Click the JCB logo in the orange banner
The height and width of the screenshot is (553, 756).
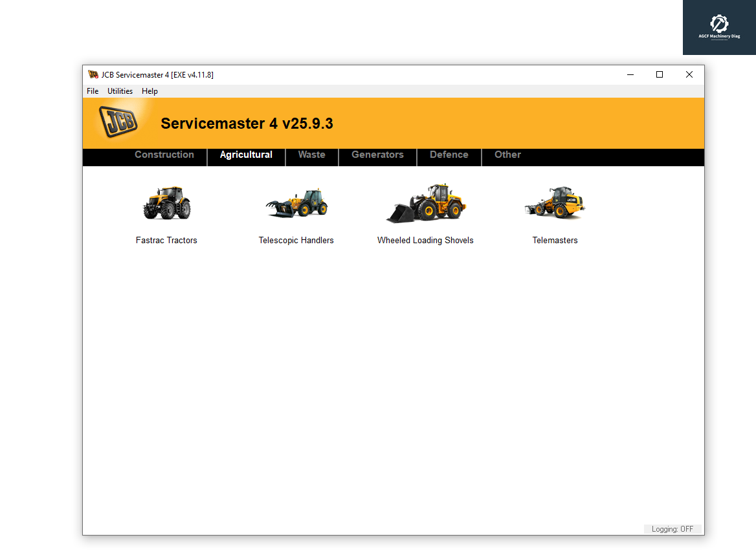coord(118,121)
